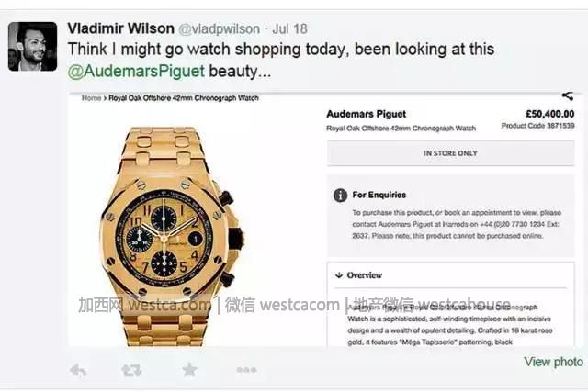Image resolution: width=588 pixels, height=392 pixels.
Task: Collapse the Overview section arrow
Action: click(339, 275)
